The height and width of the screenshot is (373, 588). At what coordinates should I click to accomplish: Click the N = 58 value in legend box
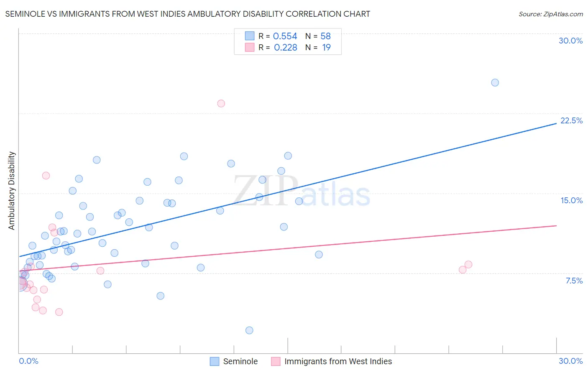coord(318,36)
